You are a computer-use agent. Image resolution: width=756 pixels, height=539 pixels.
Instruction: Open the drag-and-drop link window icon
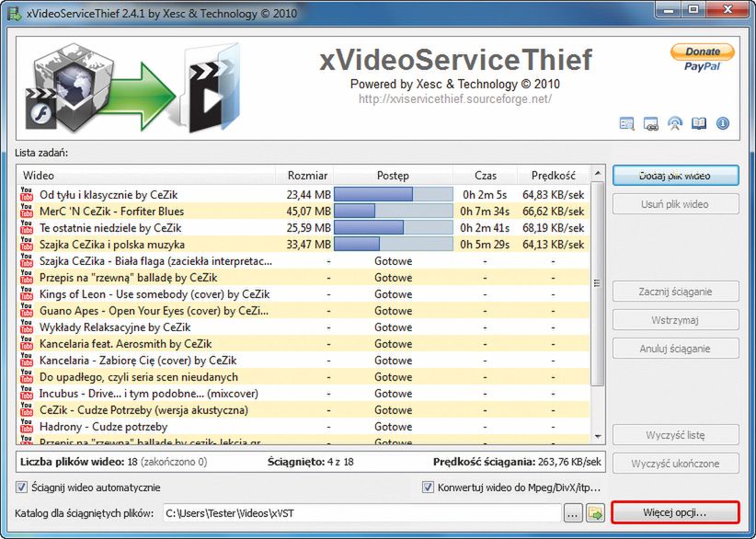coord(651,123)
